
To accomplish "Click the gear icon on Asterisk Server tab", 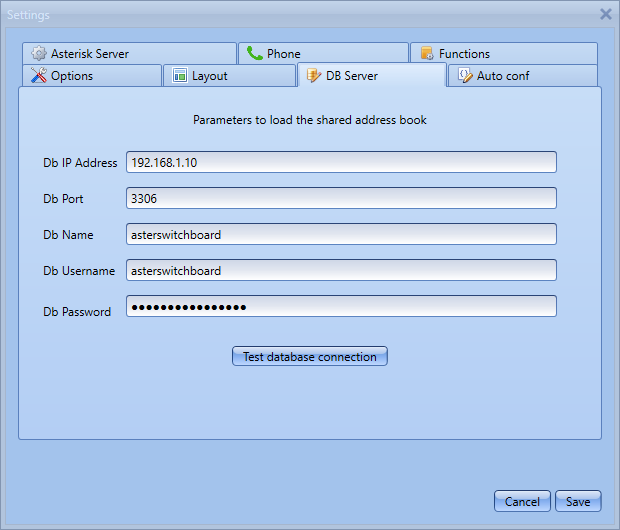I will click(39, 53).
